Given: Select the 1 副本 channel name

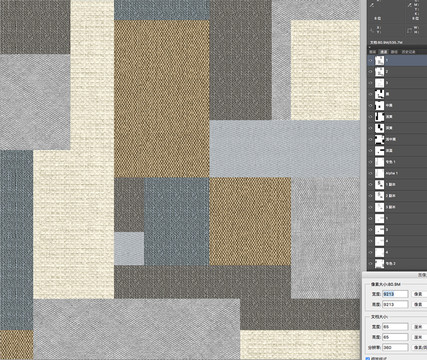Looking at the screenshot, I should (391, 185).
